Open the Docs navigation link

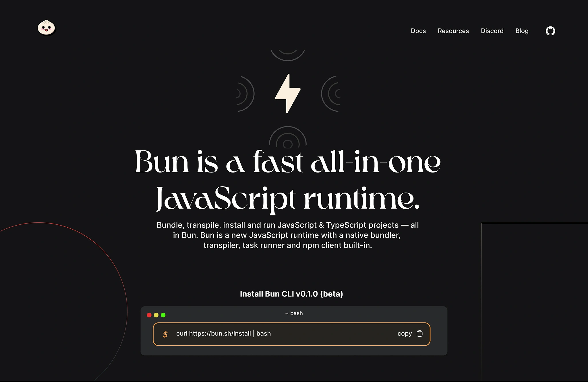point(418,31)
